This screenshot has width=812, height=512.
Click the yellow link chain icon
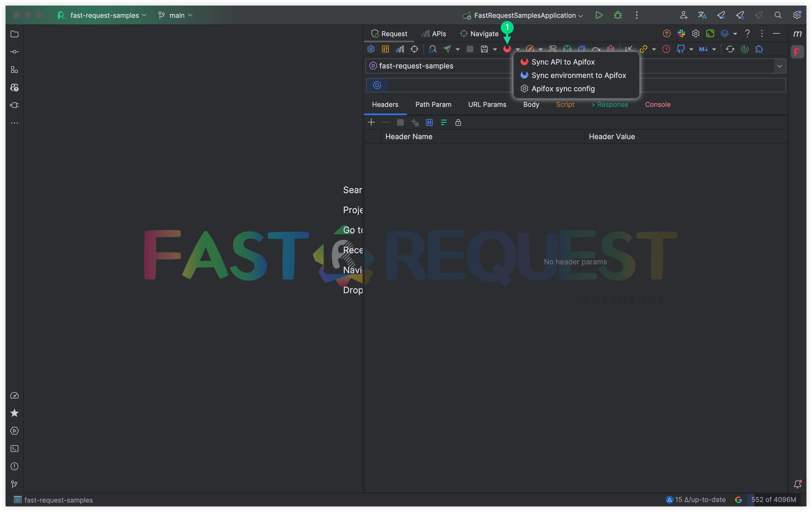click(643, 49)
